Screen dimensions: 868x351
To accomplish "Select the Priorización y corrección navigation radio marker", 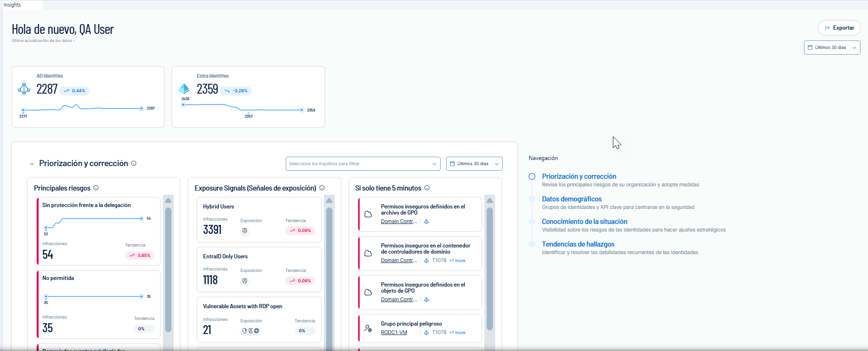I will [532, 176].
